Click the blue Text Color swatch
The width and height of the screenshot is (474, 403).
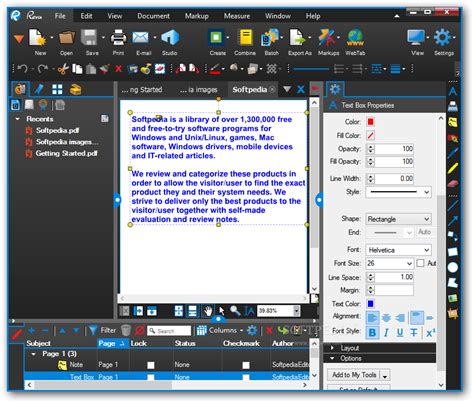(370, 304)
